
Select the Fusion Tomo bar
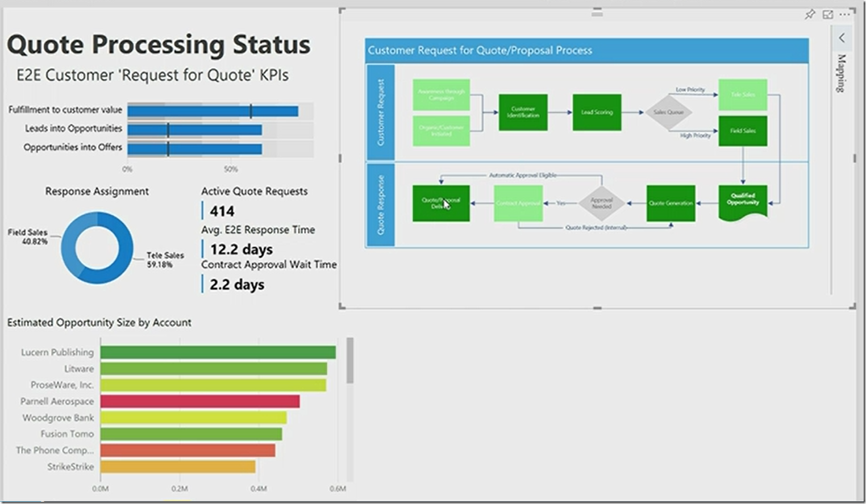pos(191,434)
